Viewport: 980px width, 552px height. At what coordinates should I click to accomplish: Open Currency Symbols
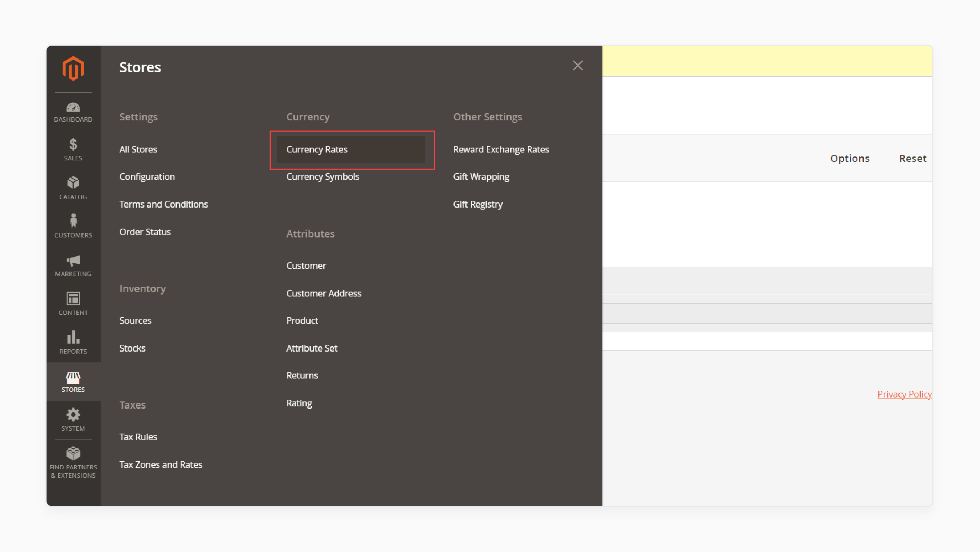coord(322,177)
